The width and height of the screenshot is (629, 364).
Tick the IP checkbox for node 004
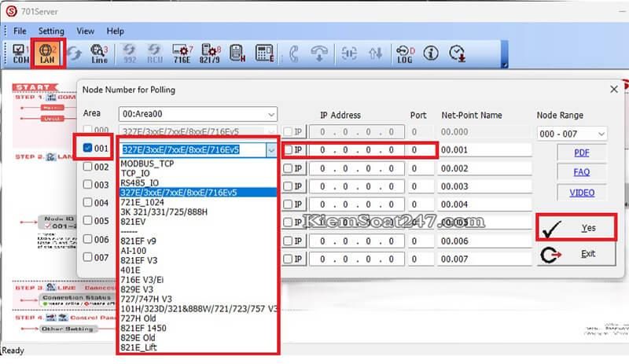coord(288,204)
